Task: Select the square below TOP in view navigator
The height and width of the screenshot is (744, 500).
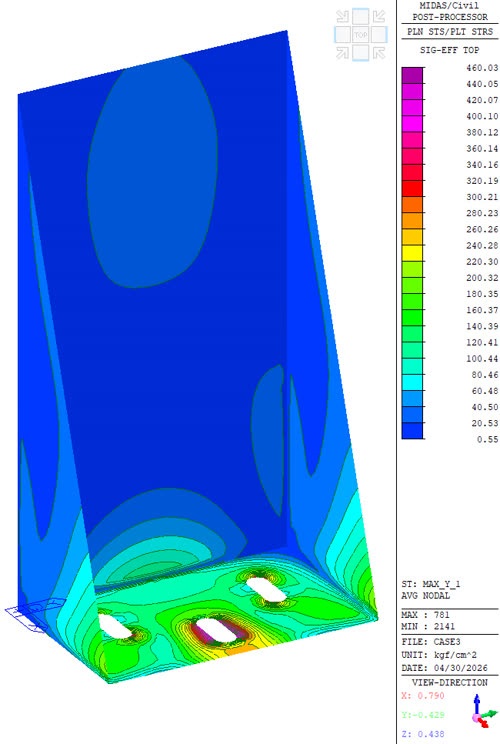Action: pyautogui.click(x=361, y=53)
